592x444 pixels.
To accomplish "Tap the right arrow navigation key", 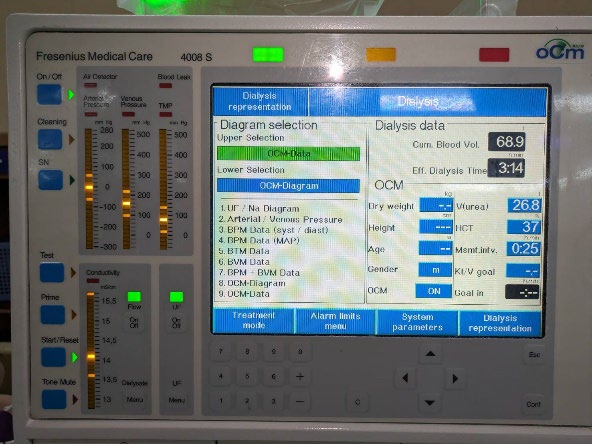I will coord(455,378).
